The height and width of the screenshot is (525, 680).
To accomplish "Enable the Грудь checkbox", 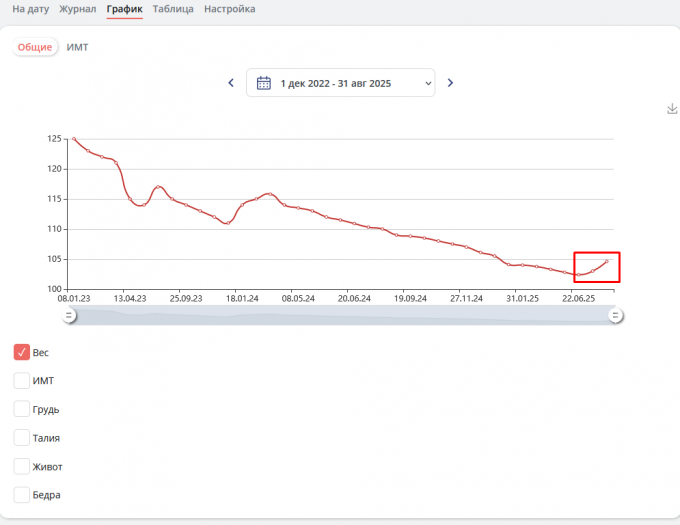I will click(22, 409).
